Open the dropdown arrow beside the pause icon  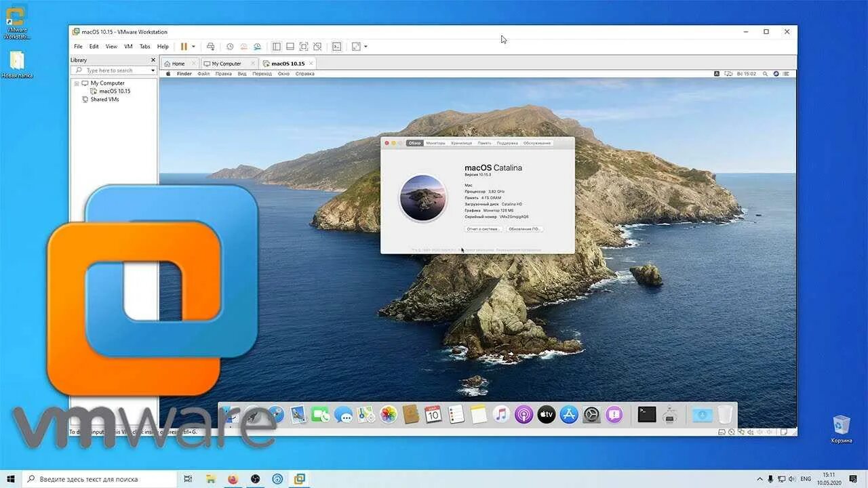click(193, 47)
